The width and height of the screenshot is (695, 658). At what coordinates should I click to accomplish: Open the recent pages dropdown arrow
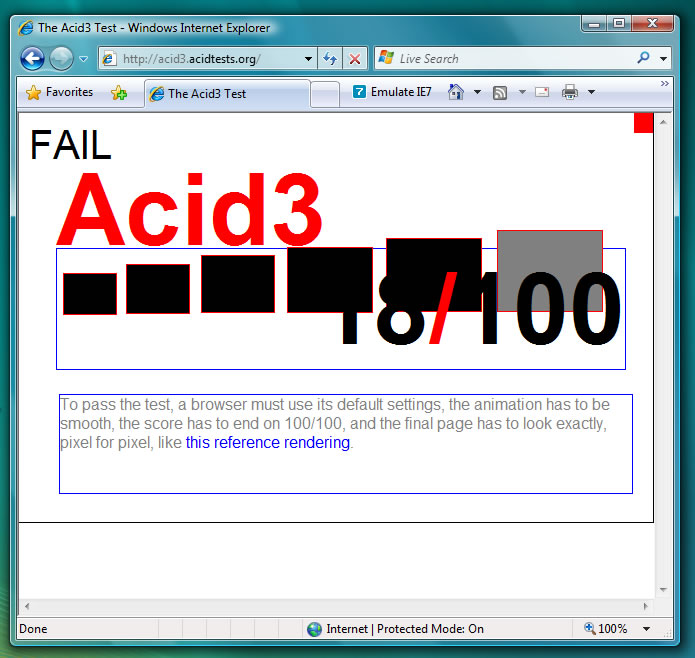pos(84,59)
